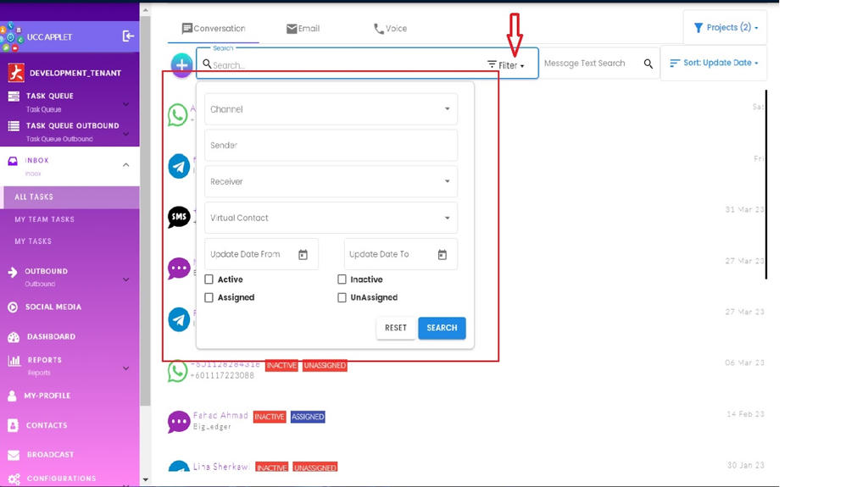Open Dashboard from the sidebar
The width and height of the screenshot is (868, 487).
tap(51, 337)
